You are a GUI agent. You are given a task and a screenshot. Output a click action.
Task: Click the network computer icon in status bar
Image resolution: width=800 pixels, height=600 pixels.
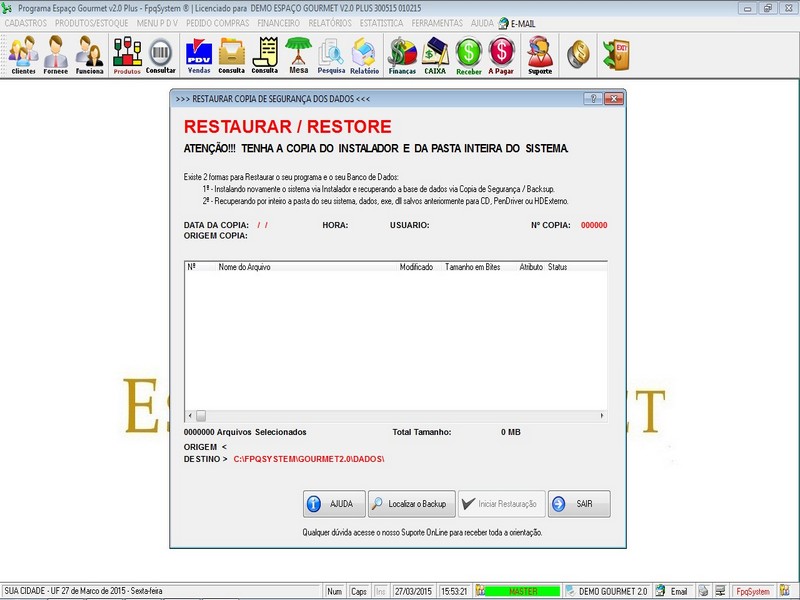[720, 591]
